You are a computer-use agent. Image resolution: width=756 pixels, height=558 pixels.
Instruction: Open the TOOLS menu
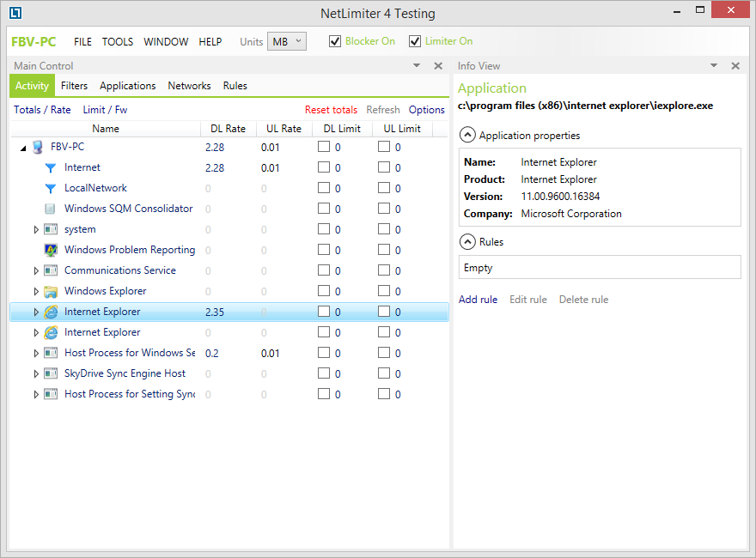(x=118, y=42)
